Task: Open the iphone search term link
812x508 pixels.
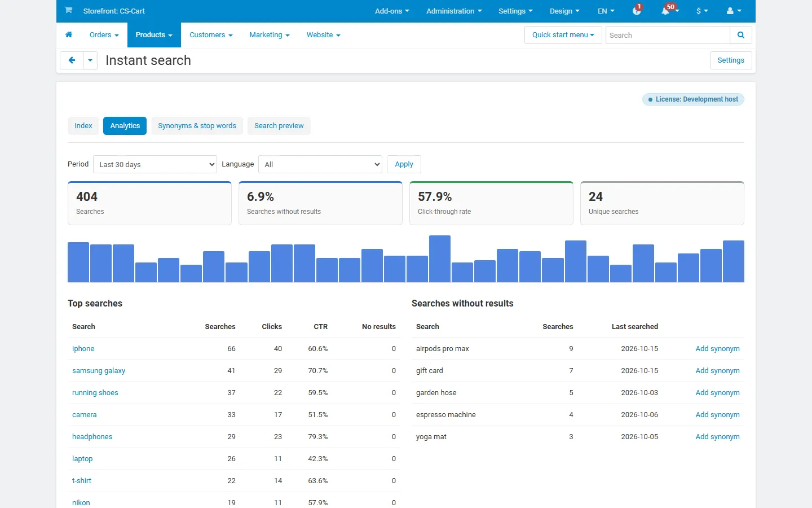Action: point(83,349)
